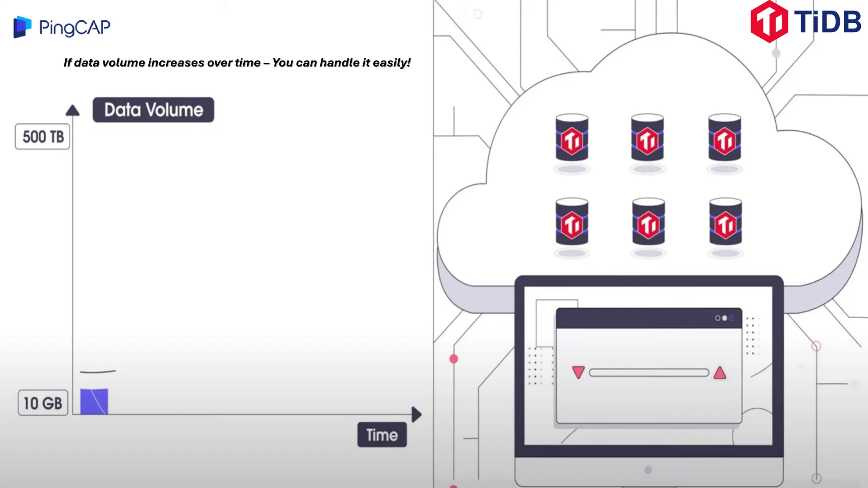Screen dimensions: 868x488
Task: Select the top-right TiDB database cylinder
Action: tap(725, 137)
